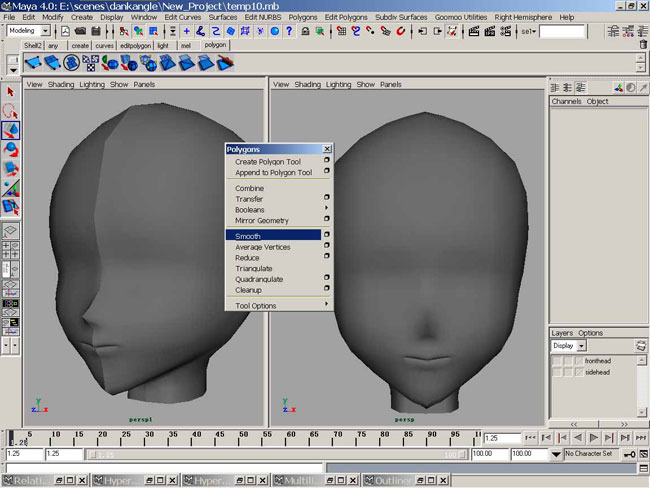Switch to the curves shelf tab
Image resolution: width=650 pixels, height=488 pixels.
(x=104, y=46)
